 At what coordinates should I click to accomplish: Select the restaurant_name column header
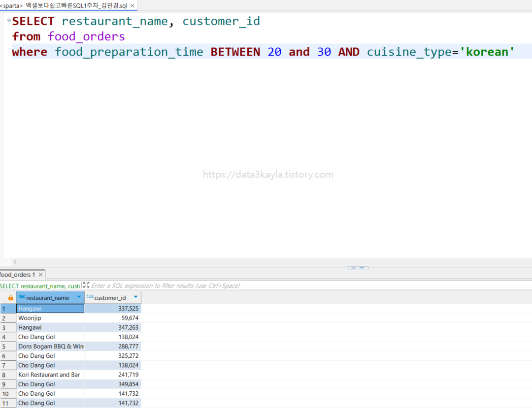[50, 298]
